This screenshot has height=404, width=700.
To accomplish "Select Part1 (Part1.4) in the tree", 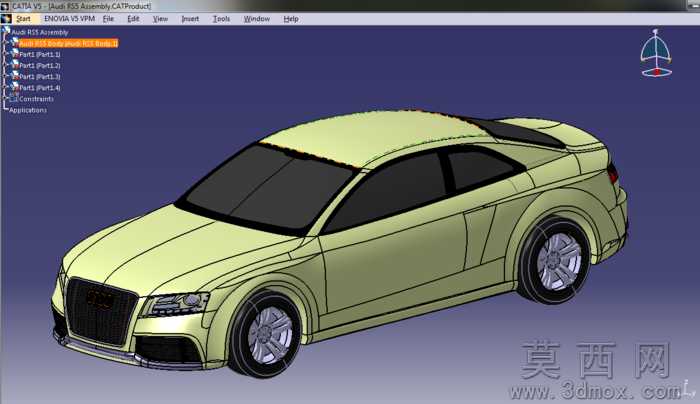I will pyautogui.click(x=40, y=88).
